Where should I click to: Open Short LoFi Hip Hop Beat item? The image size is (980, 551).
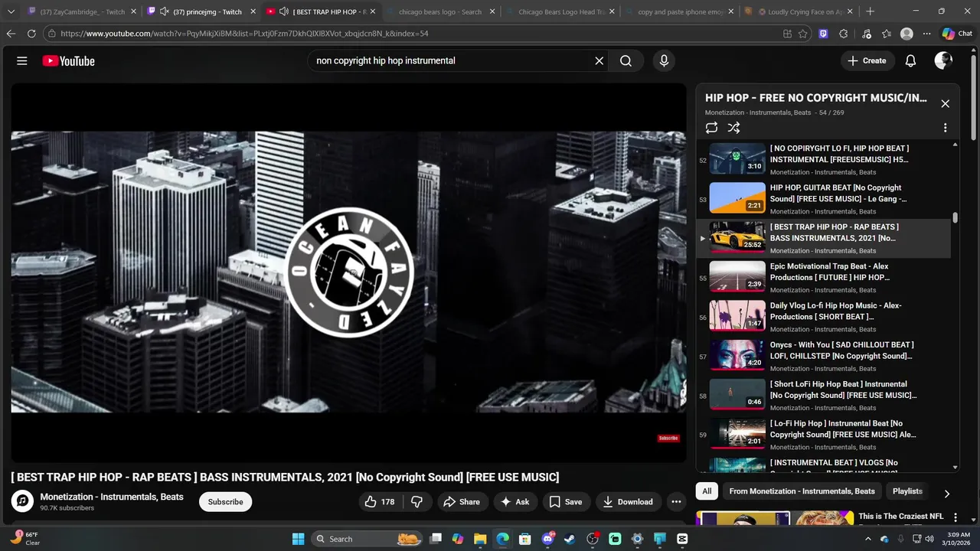(x=823, y=395)
